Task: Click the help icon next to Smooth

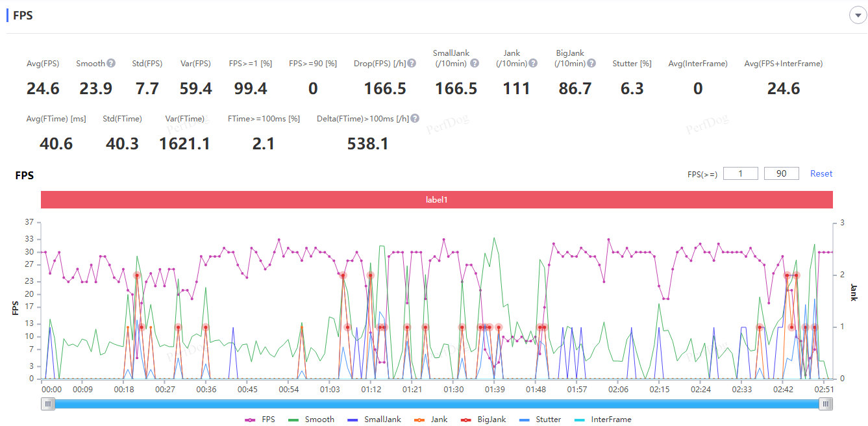Action: click(x=111, y=64)
